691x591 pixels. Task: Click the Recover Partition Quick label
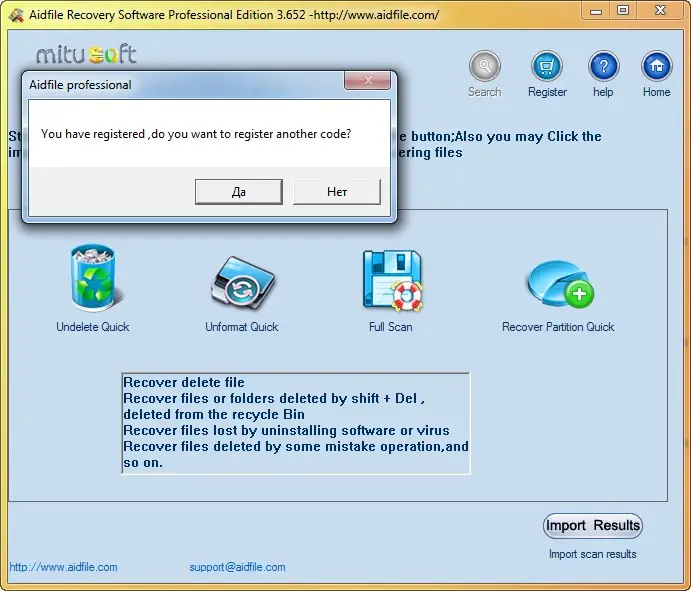pos(558,327)
